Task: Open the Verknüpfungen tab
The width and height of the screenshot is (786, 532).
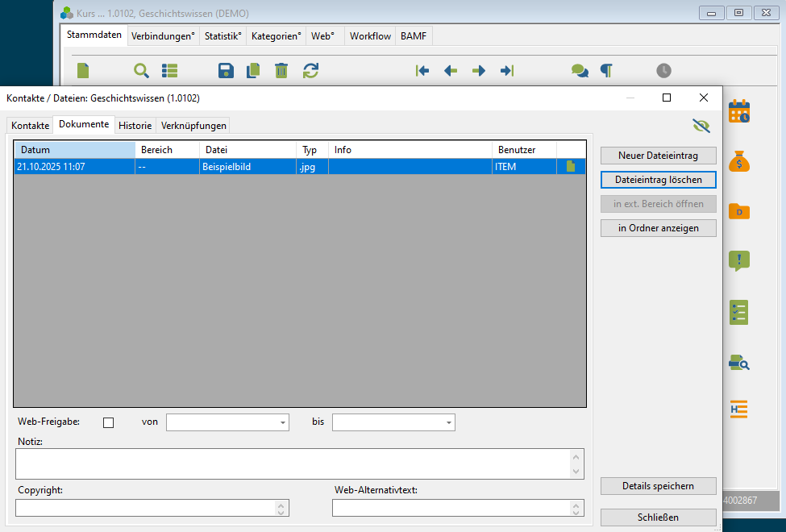Action: tap(193, 126)
